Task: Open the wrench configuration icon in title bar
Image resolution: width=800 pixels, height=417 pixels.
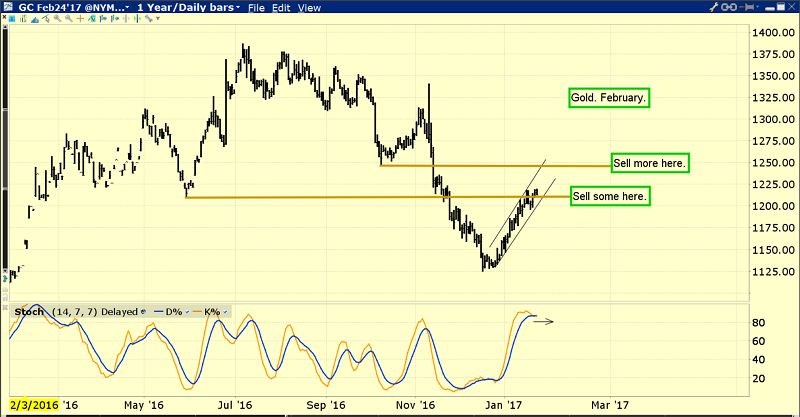Action: pyautogui.click(x=714, y=7)
